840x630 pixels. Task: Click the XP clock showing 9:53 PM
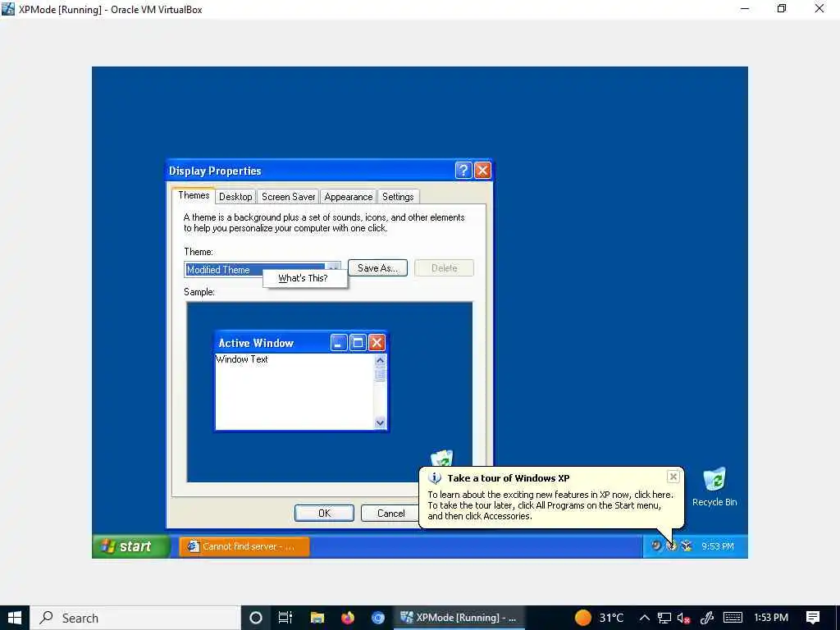click(x=718, y=546)
